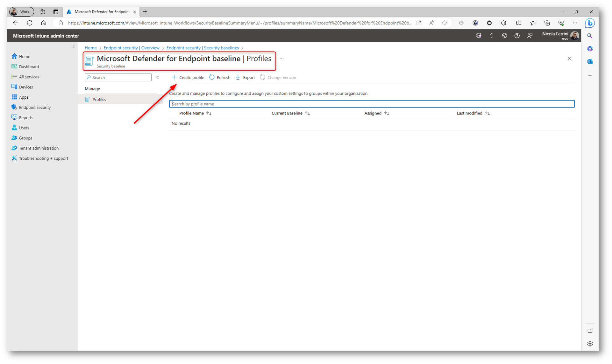
Task: Open browser collections
Action: tap(547, 23)
